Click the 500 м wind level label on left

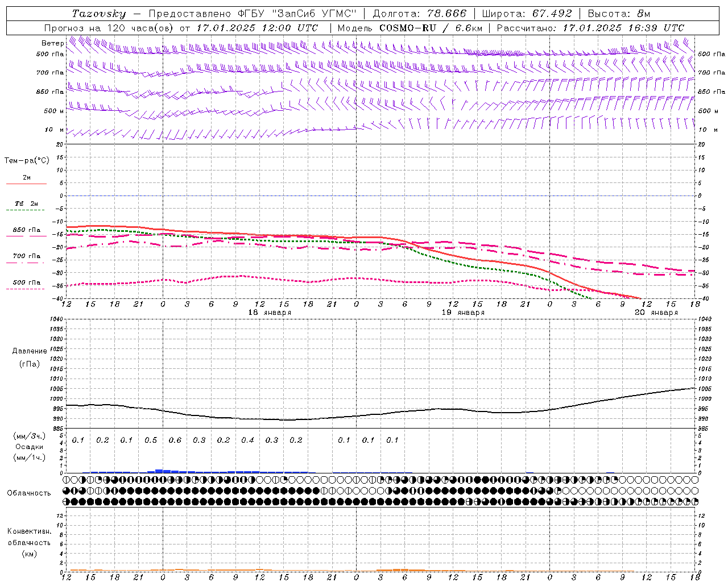pyautogui.click(x=54, y=111)
